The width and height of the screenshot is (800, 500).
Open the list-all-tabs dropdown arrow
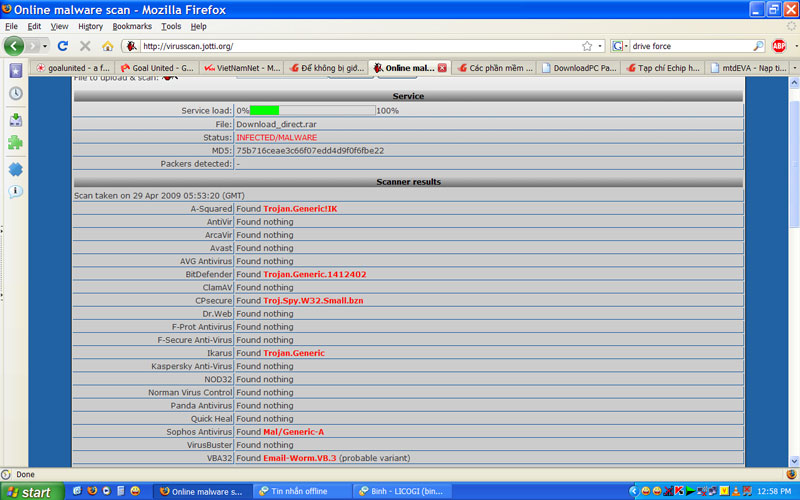(x=794, y=67)
